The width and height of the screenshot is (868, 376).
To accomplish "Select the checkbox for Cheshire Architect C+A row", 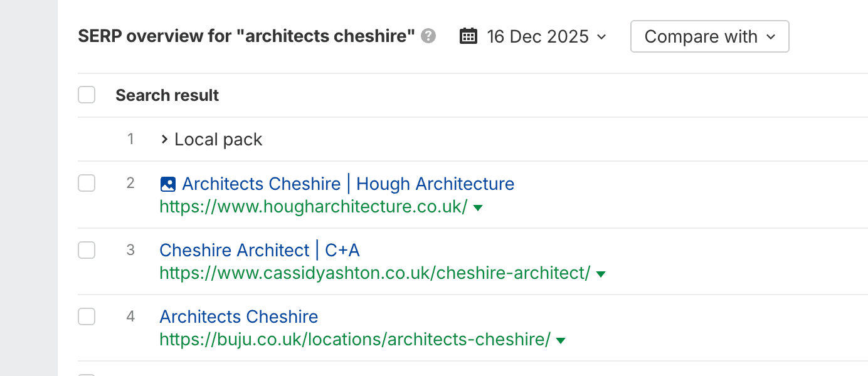I will 87,250.
